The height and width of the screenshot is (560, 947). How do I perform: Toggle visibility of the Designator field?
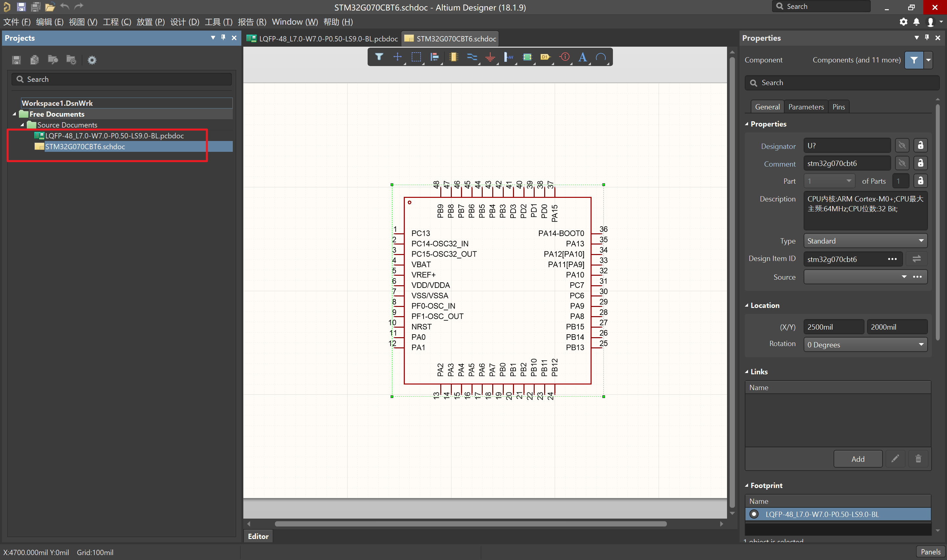(902, 146)
